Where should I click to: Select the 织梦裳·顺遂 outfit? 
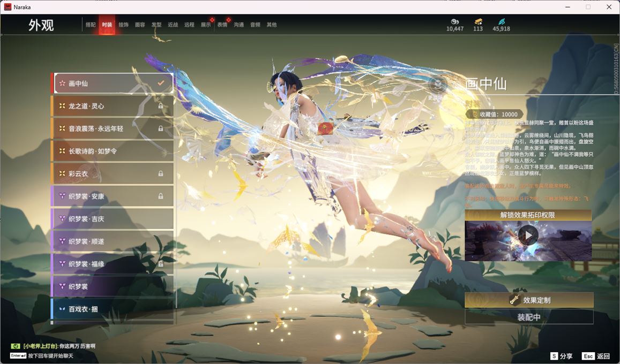point(113,241)
